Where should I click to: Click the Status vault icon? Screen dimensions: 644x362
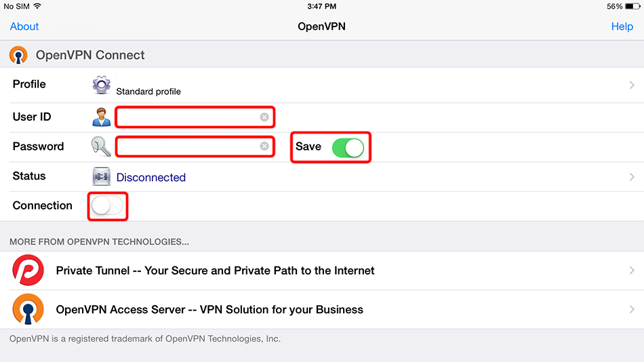(101, 176)
